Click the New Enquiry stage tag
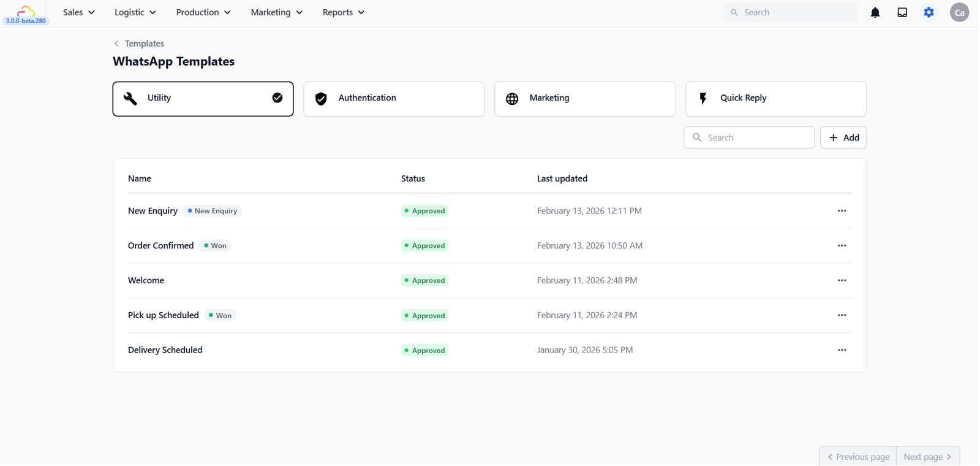 (213, 211)
